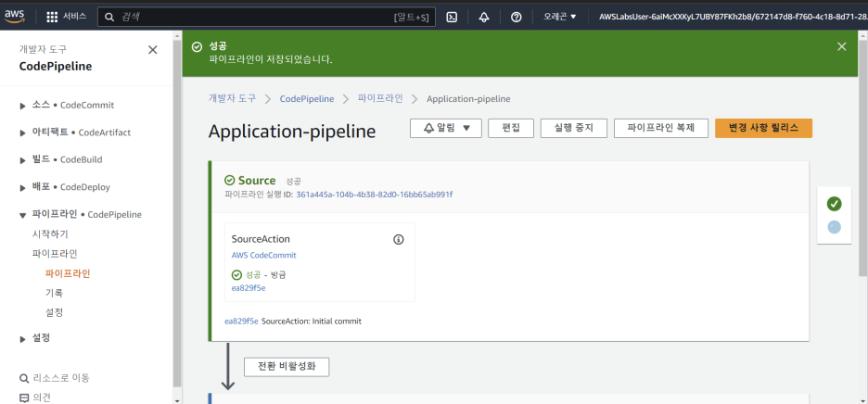Open the 오레곤 region dropdown
Image resolution: width=868 pixels, height=404 pixels.
(x=560, y=18)
